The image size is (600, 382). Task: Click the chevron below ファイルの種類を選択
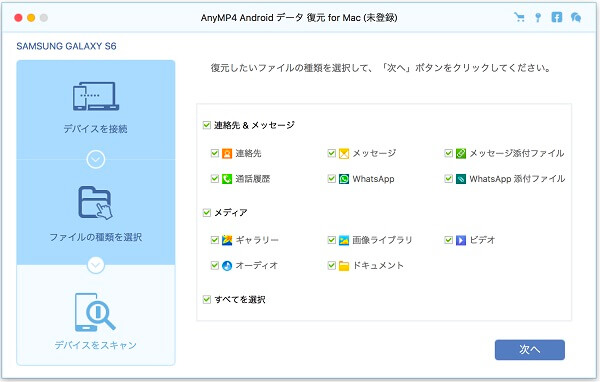point(96,265)
